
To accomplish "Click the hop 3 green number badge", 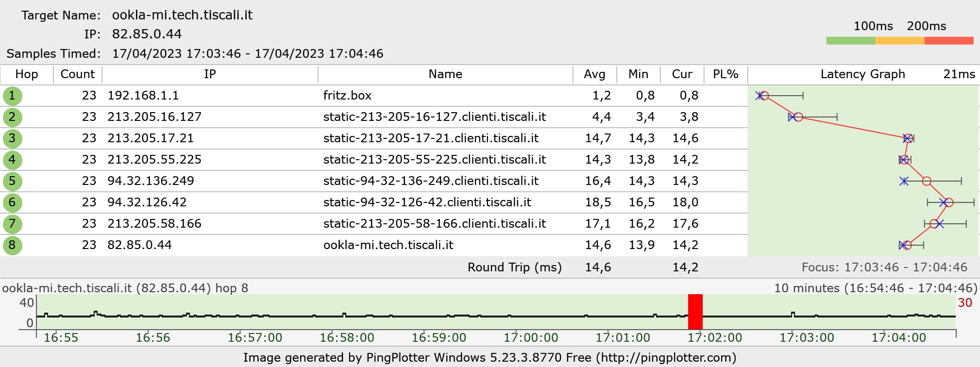I will [x=12, y=138].
